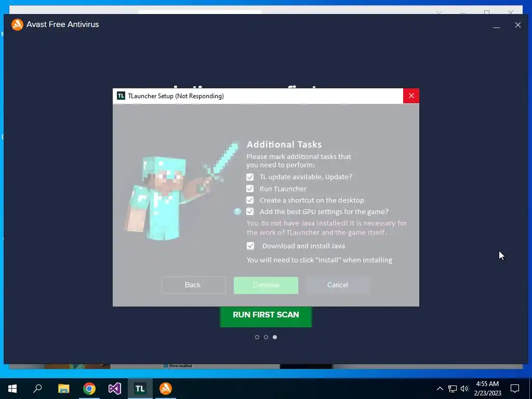Close the Avast Free Antivirus window
The width and height of the screenshot is (532, 399).
point(518,25)
